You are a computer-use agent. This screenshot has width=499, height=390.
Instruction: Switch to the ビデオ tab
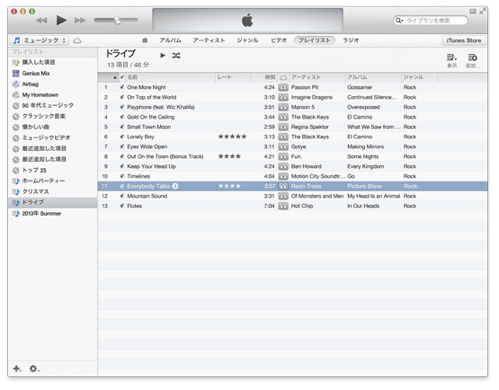[279, 40]
